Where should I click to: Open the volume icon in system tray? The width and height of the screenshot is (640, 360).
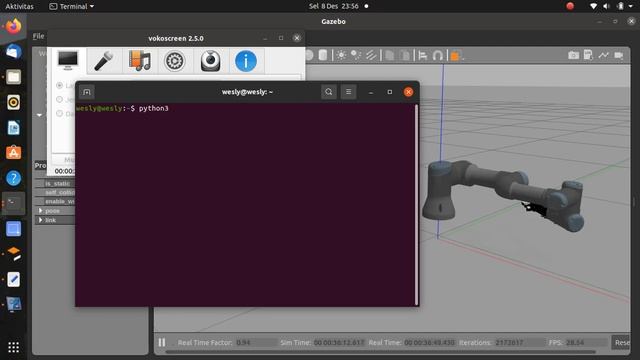(606, 6)
